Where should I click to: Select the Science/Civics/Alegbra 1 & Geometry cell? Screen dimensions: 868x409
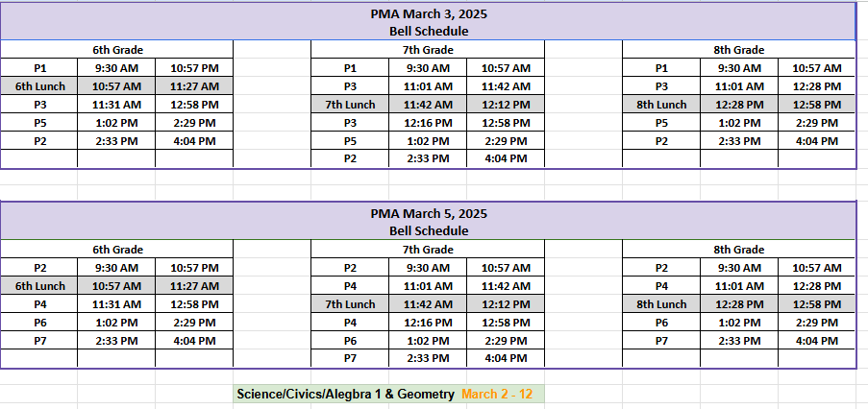[x=344, y=394]
